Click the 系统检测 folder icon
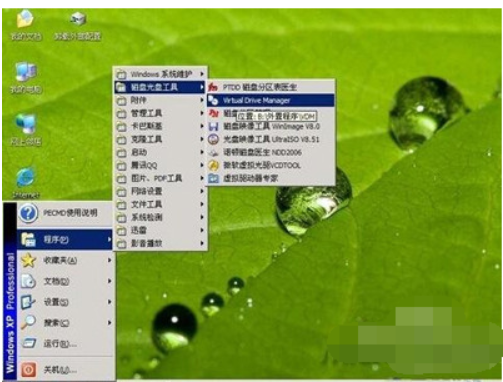Image resolution: width=503 pixels, height=382 pixels. tap(122, 218)
